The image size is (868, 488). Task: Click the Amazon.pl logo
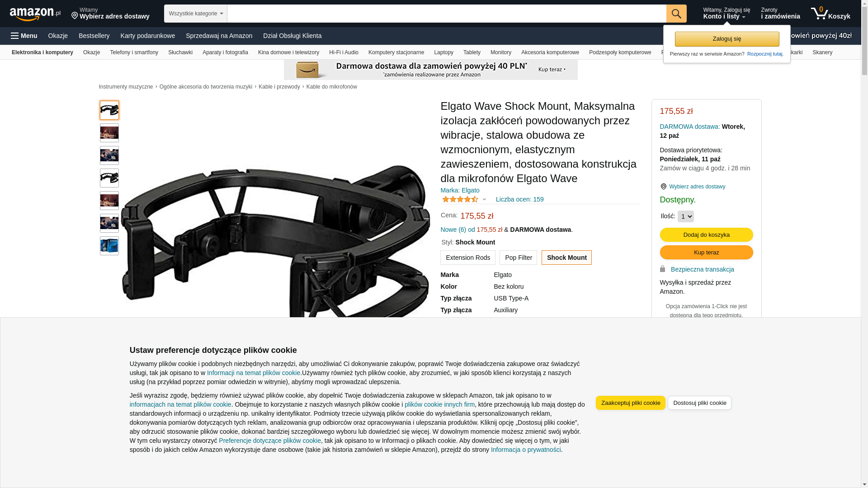(35, 14)
